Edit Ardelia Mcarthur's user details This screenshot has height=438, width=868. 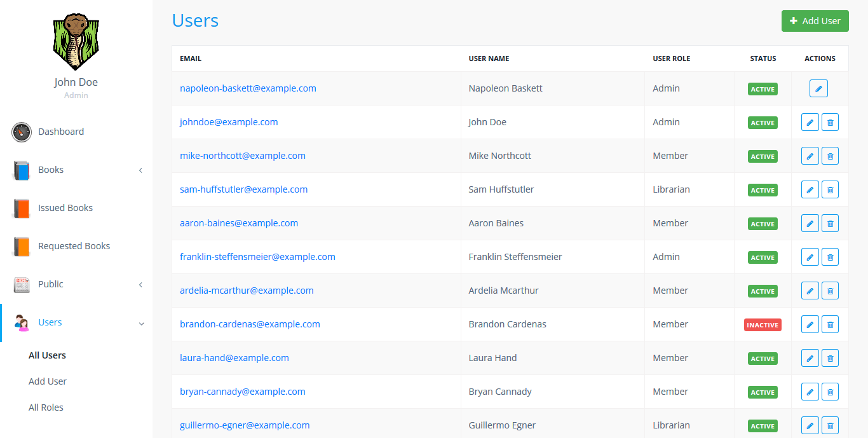click(810, 291)
